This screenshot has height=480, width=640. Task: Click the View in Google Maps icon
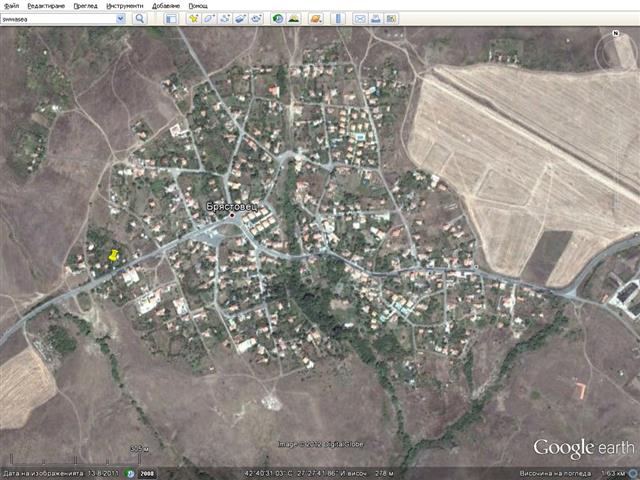pyautogui.click(x=391, y=18)
